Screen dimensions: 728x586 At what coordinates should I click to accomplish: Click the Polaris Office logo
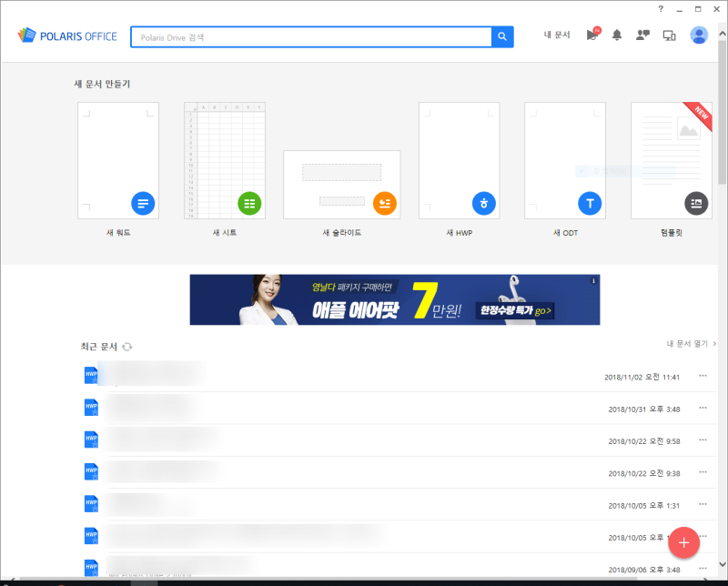(x=67, y=35)
